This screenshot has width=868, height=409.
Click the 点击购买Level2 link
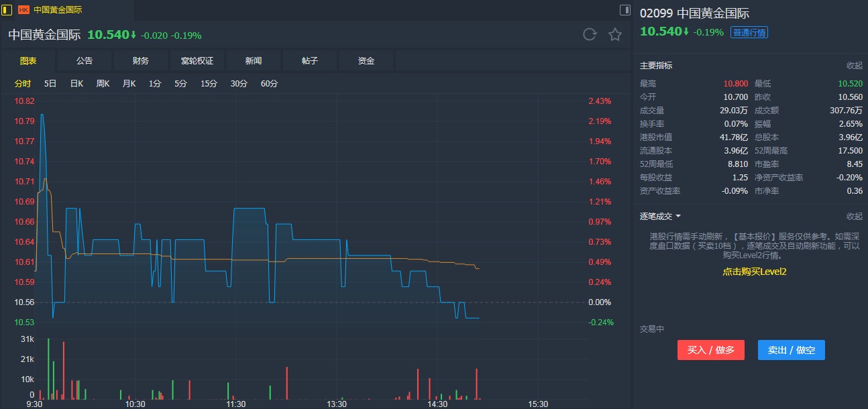754,272
